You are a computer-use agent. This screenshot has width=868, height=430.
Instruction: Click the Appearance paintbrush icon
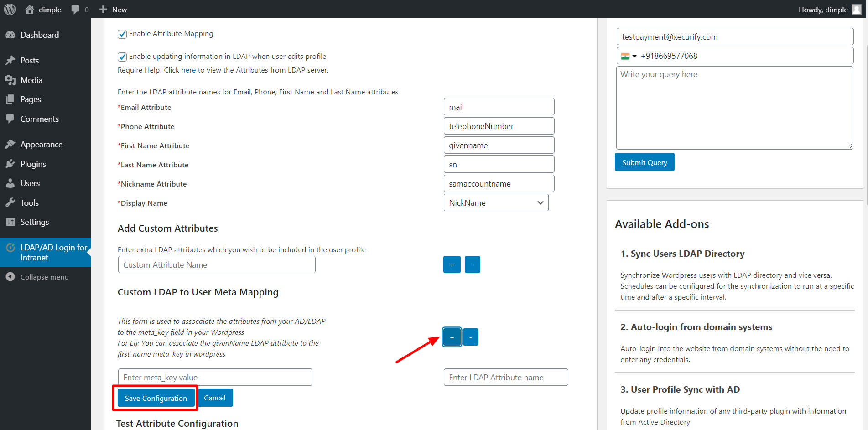(x=11, y=144)
